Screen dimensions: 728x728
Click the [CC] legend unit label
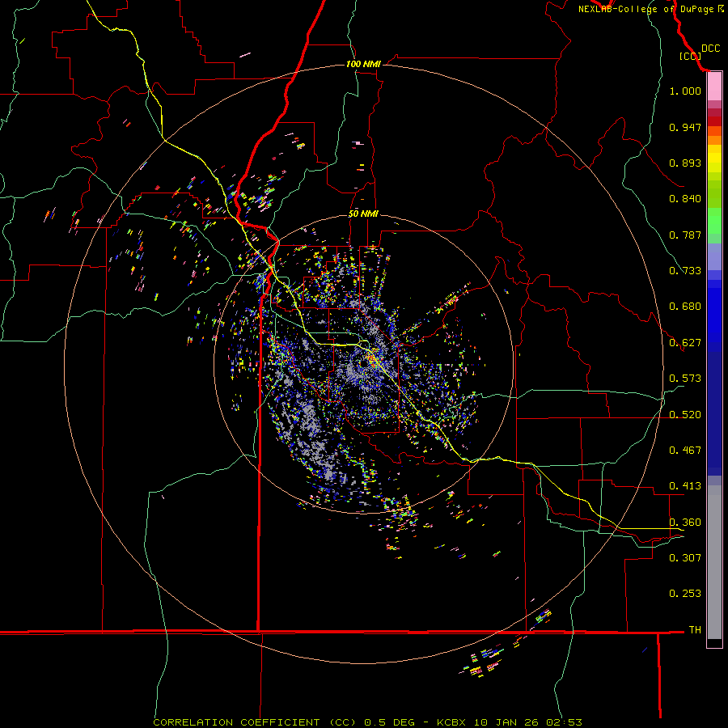tap(690, 56)
